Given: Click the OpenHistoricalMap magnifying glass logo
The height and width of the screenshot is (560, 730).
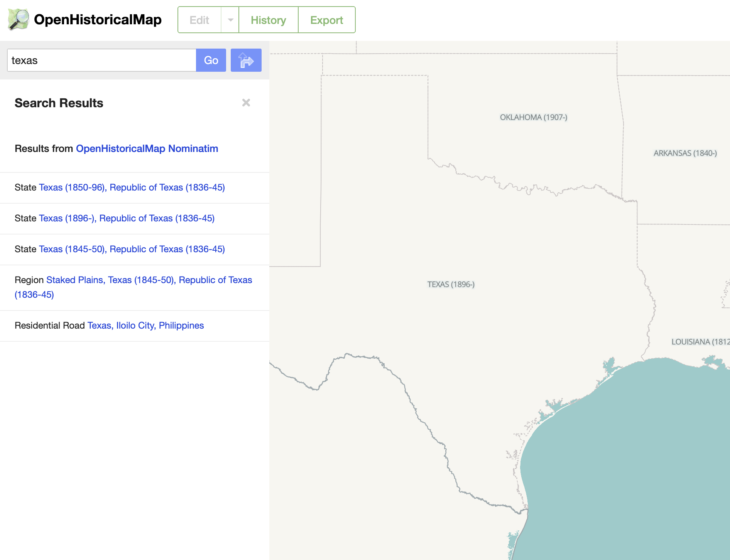Looking at the screenshot, I should click(x=19, y=20).
